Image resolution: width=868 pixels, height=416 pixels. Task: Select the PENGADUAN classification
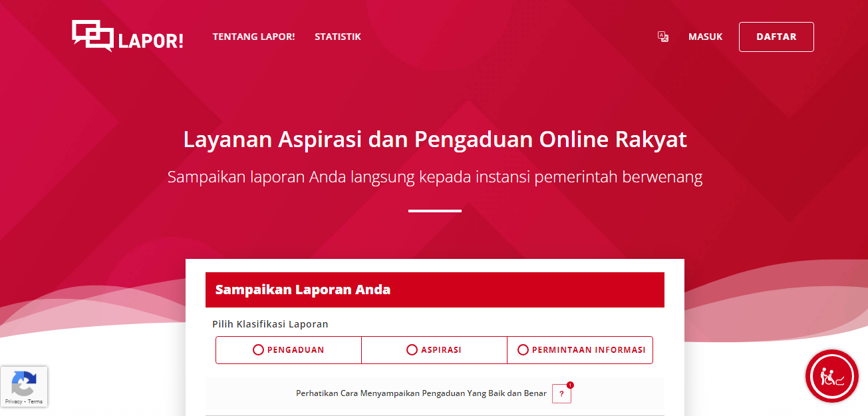288,349
